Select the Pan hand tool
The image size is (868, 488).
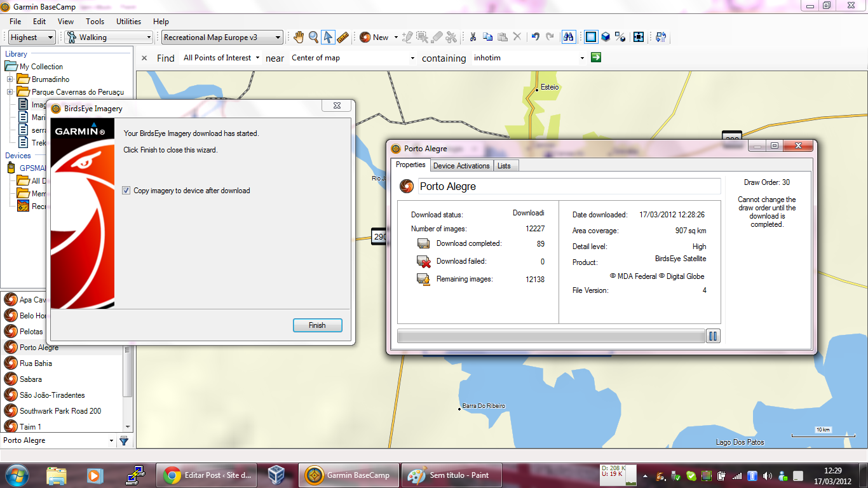click(x=299, y=37)
